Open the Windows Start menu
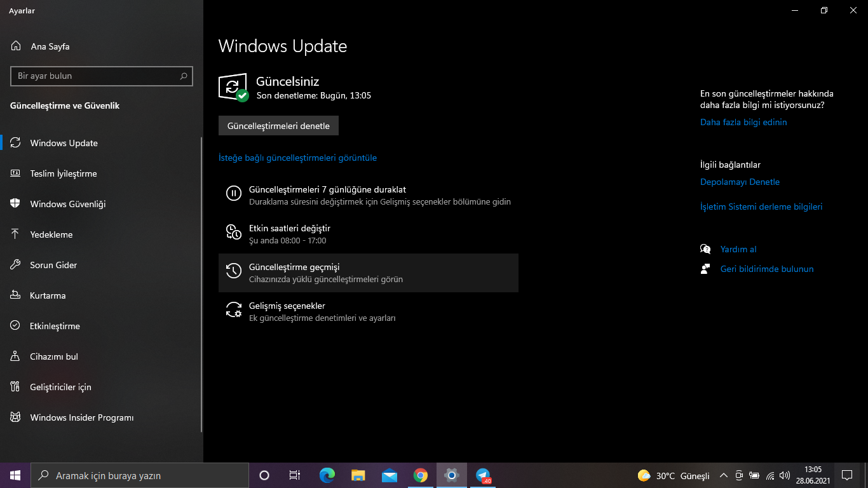Screen dimensions: 868x488 pos(15,475)
